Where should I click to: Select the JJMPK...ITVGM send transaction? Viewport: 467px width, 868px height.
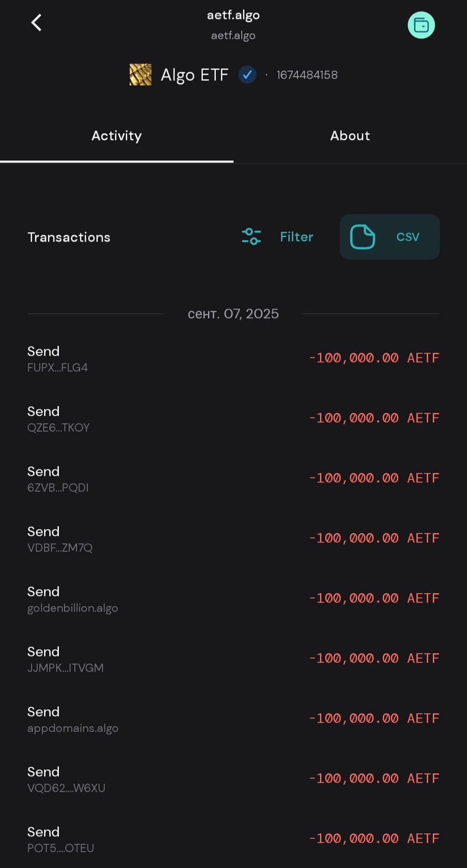click(233, 660)
